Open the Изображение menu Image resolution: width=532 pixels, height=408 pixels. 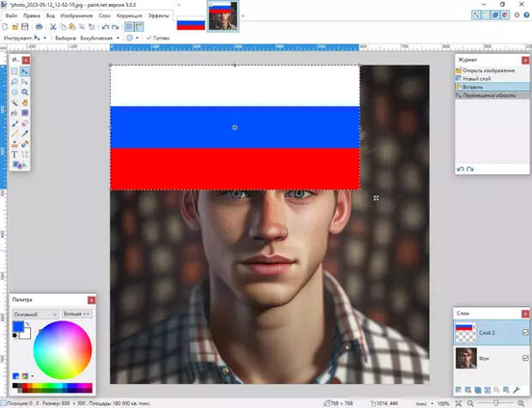tap(76, 15)
